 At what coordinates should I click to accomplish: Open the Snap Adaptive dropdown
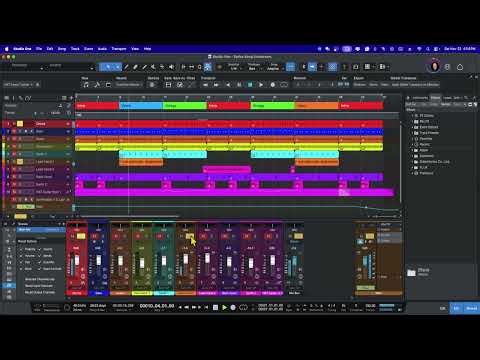[x=274, y=68]
